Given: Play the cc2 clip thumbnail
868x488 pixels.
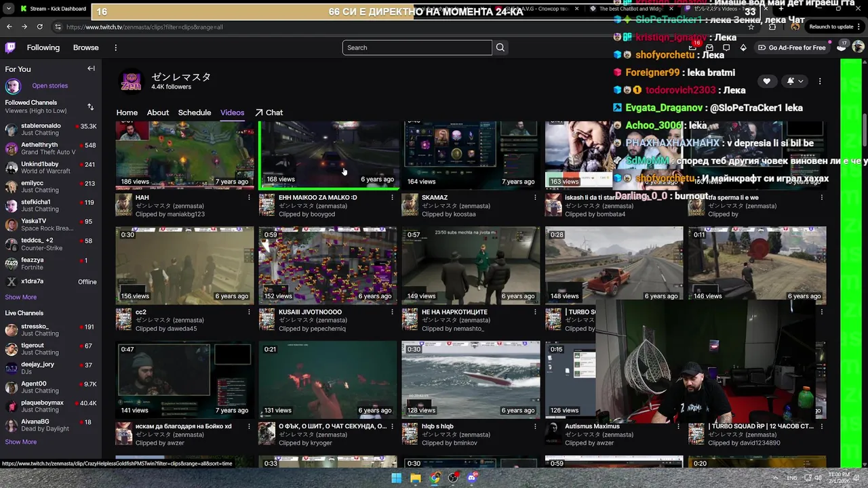Looking at the screenshot, I should tap(184, 265).
